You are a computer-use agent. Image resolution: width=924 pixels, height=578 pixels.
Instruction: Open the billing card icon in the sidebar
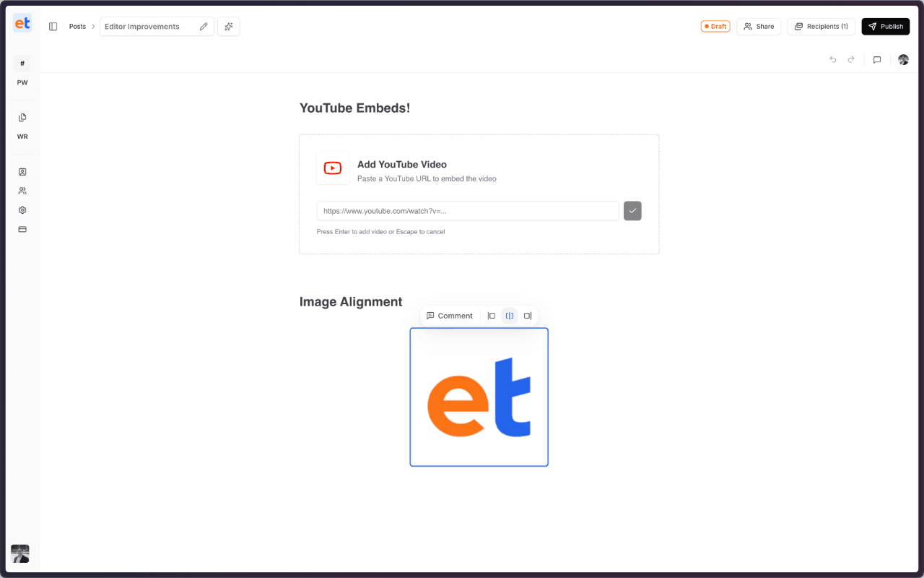(22, 229)
